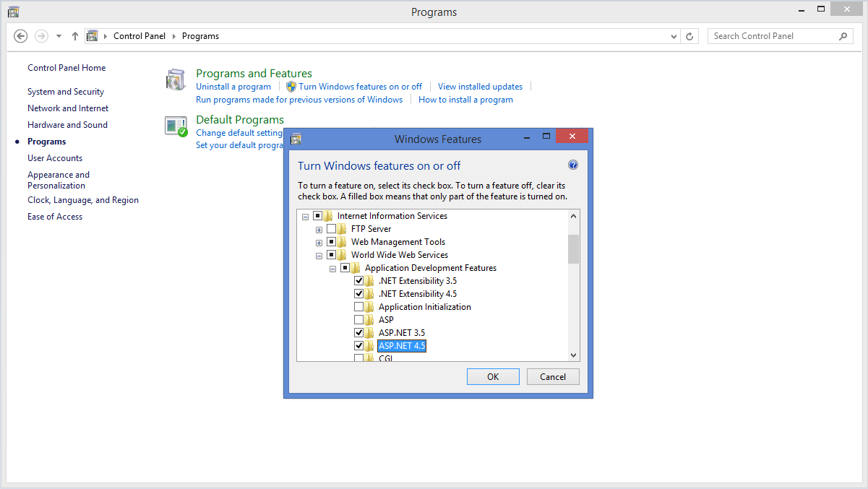This screenshot has width=868, height=489.
Task: Open the View installed updates link
Action: (x=480, y=87)
